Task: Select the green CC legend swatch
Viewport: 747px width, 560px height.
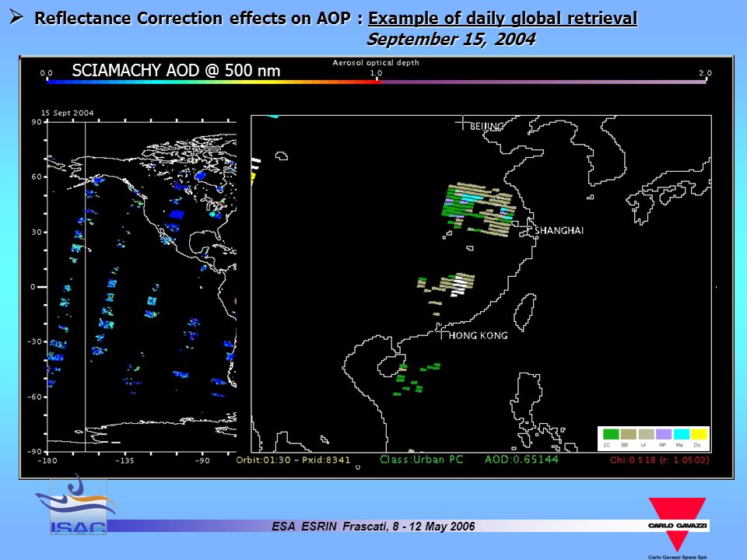Action: (x=611, y=434)
